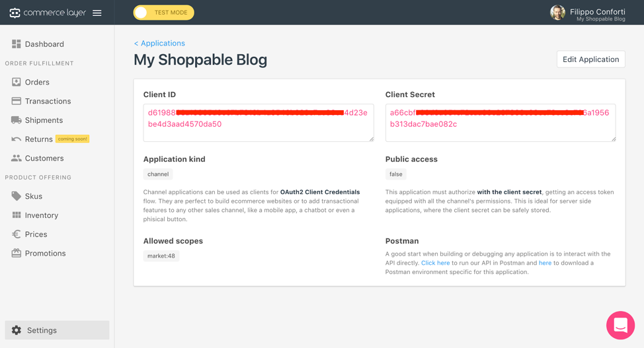Viewport: 644px width, 348px height.
Task: Click the Commerce Layer logo icon
Action: coord(15,13)
